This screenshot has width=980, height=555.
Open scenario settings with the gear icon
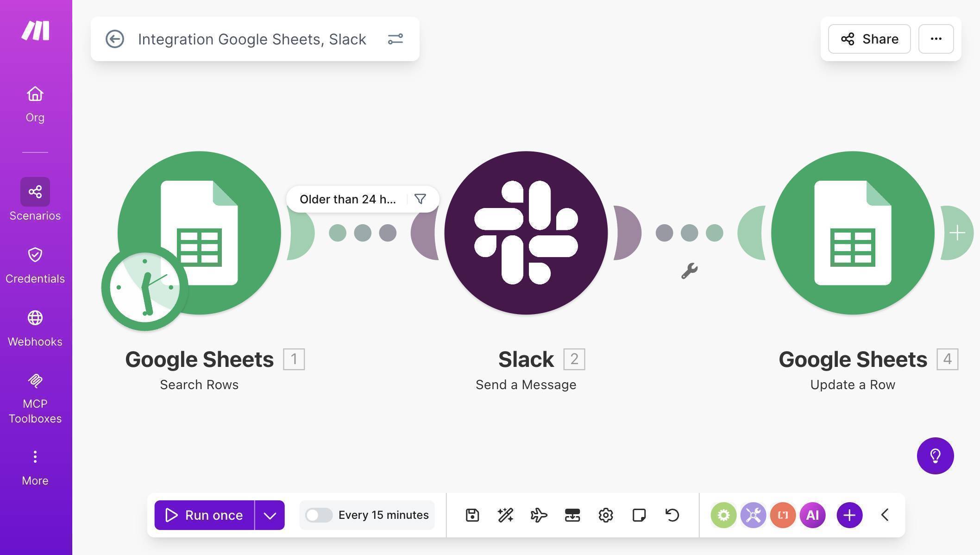pos(605,515)
